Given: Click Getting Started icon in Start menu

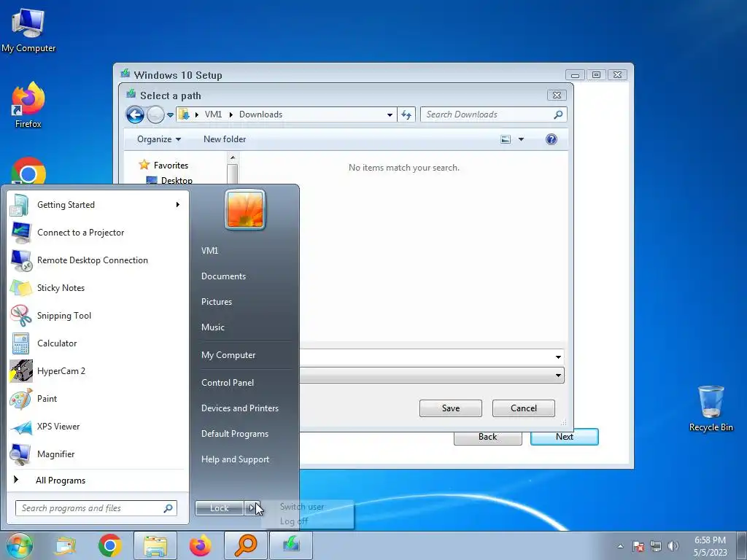Looking at the screenshot, I should 20,205.
